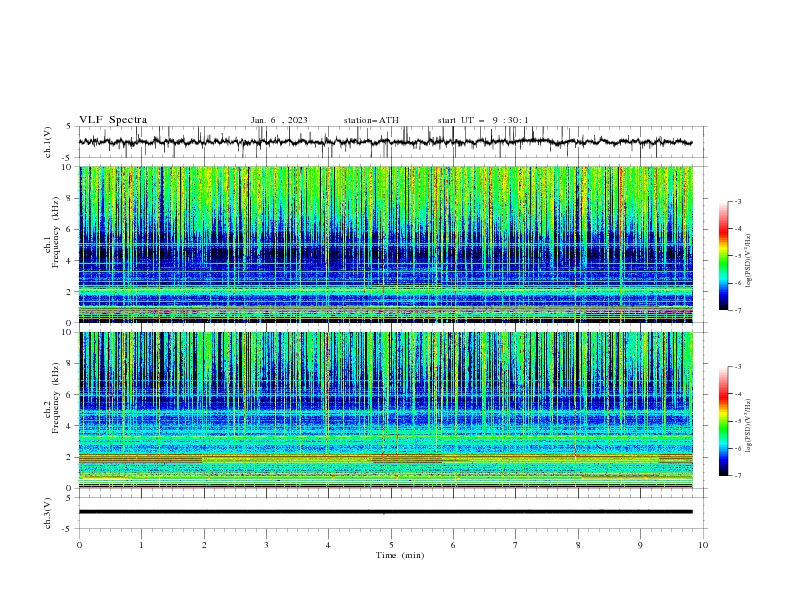Click the 'station=ATH' label
This screenshot has height=612, width=792.
coord(371,120)
